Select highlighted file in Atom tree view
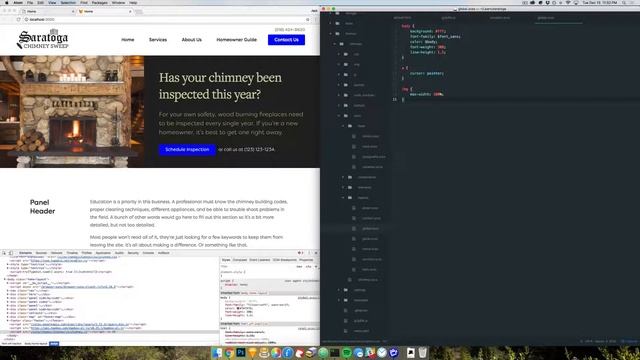This screenshot has width=640, height=360. coord(354,229)
